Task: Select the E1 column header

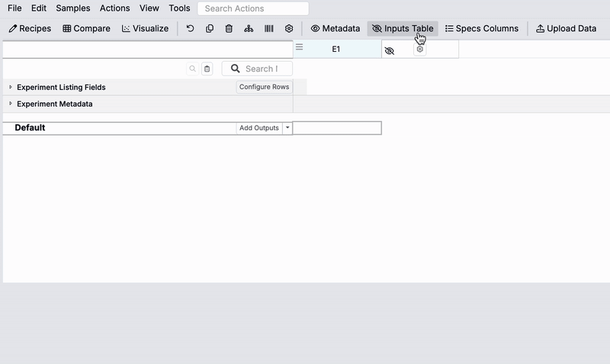Action: (x=336, y=49)
